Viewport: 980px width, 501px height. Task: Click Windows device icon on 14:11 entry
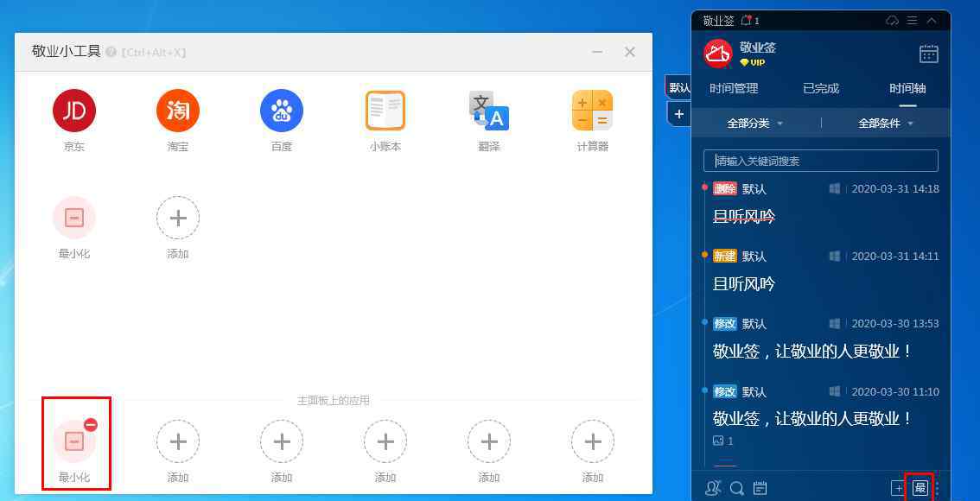[x=834, y=257]
